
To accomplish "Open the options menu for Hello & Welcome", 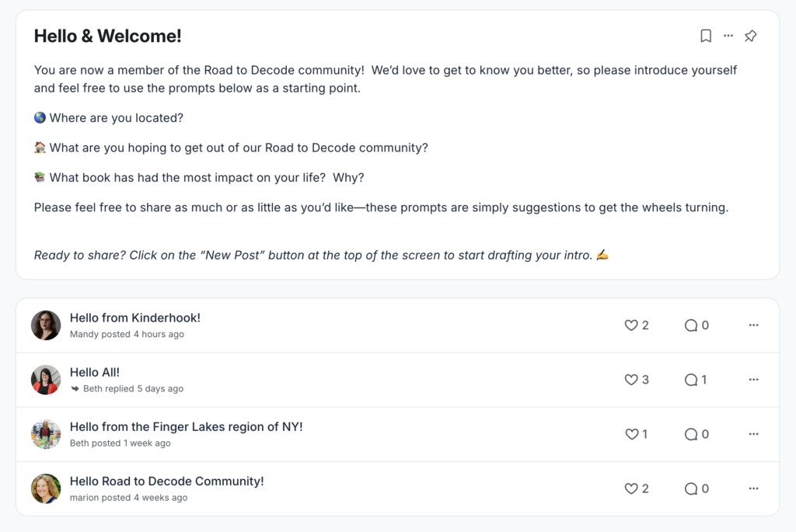I will 728,36.
